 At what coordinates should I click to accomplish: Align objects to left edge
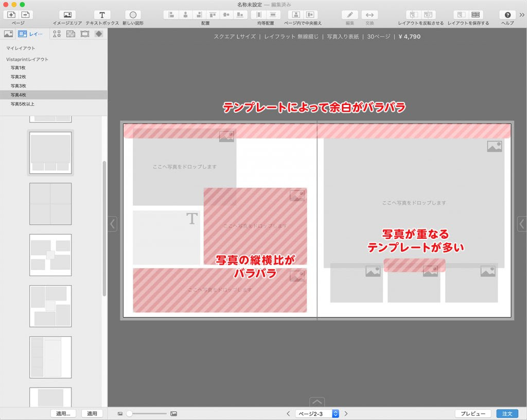171,15
